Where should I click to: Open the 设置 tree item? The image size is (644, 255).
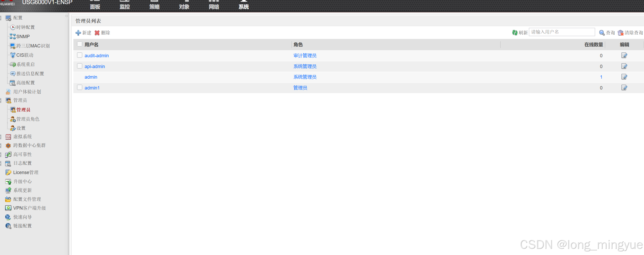click(21, 128)
